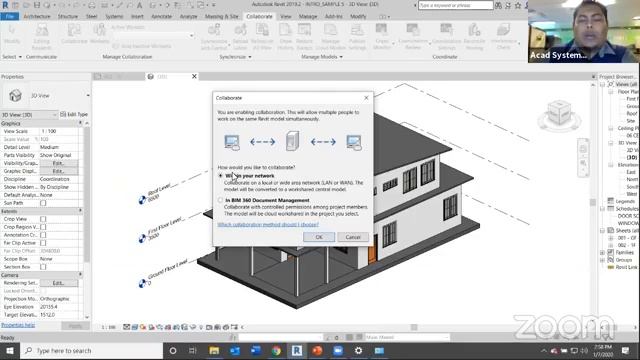640x360 pixels.
Task: Click in the keyword search field
Action: [456, 5]
